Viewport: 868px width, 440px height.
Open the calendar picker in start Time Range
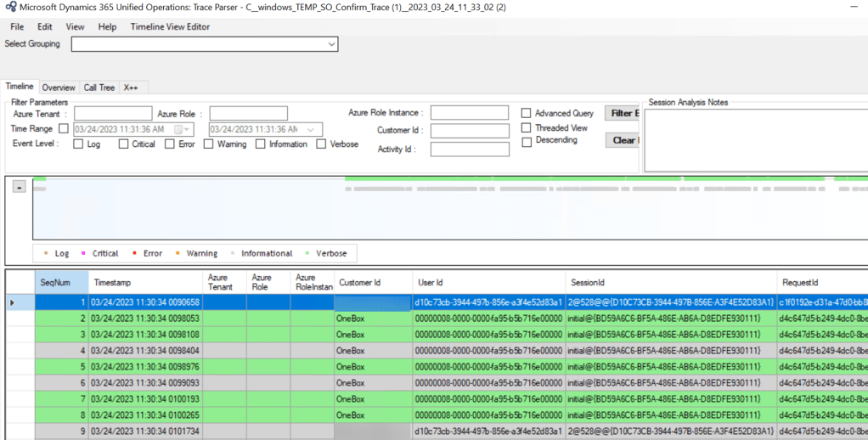click(178, 129)
